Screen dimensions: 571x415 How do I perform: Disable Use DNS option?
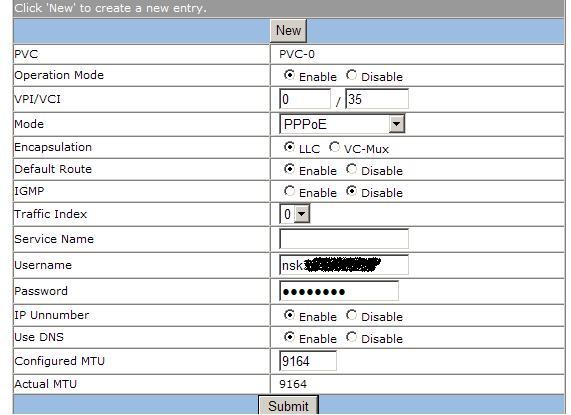tap(351, 337)
